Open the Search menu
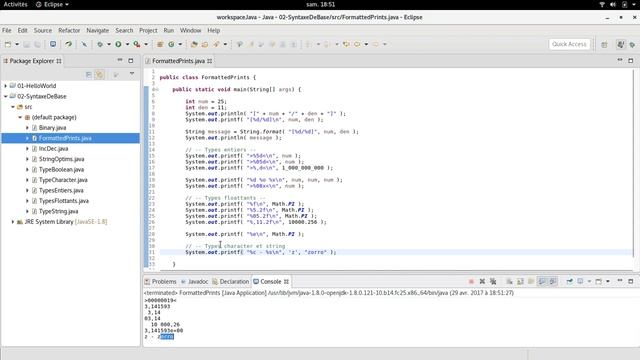The width and height of the screenshot is (640, 360). [124, 30]
